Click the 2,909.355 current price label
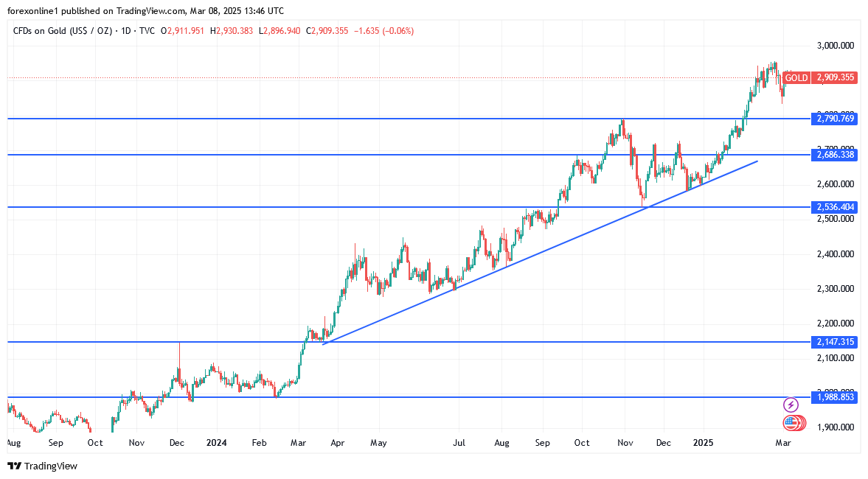Viewport: 868px width, 479px height. 835,77
